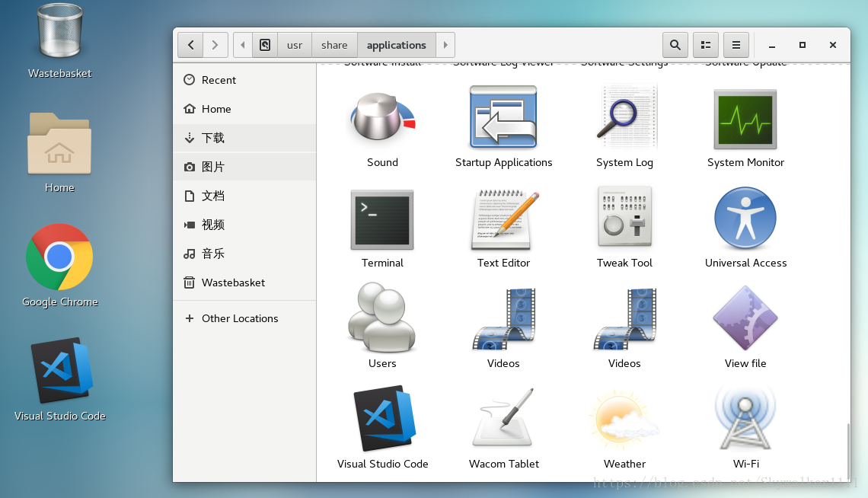Open the Wacom Tablet icon

pos(503,417)
